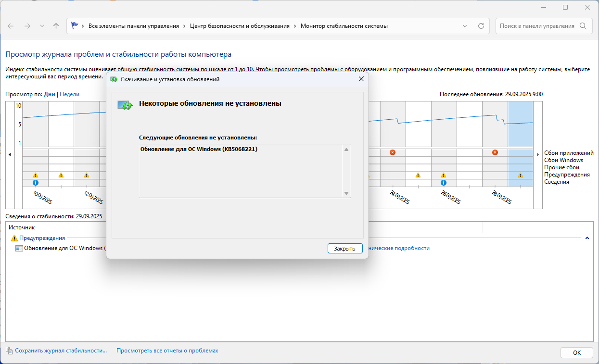This screenshot has width=599, height=364.
Task: Click the Back navigation arrow
Action: click(11, 26)
